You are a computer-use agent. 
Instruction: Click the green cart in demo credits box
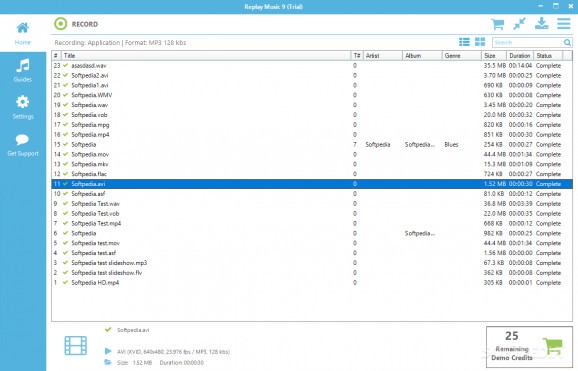553,346
